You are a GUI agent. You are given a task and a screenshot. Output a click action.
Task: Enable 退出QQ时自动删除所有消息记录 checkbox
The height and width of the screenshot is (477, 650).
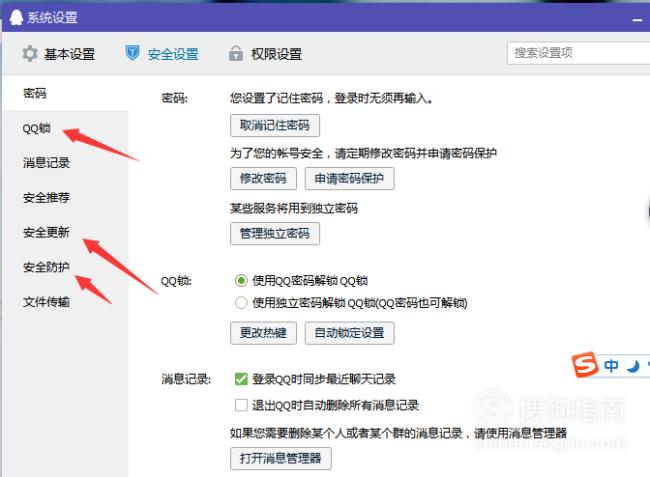241,405
